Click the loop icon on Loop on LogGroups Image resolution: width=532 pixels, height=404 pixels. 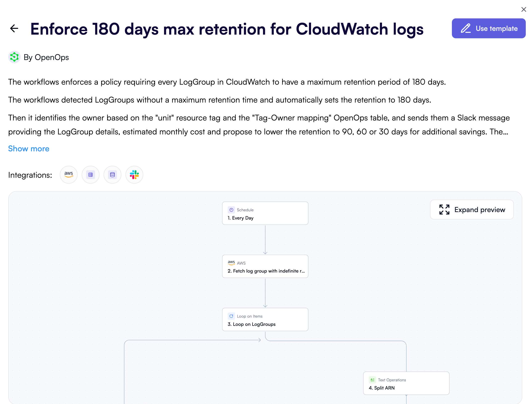[231, 316]
